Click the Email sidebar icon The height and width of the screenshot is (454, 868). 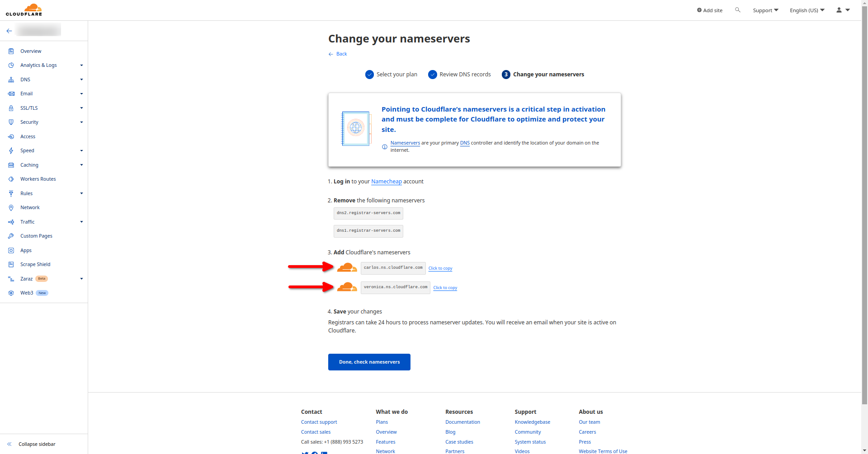click(x=11, y=94)
